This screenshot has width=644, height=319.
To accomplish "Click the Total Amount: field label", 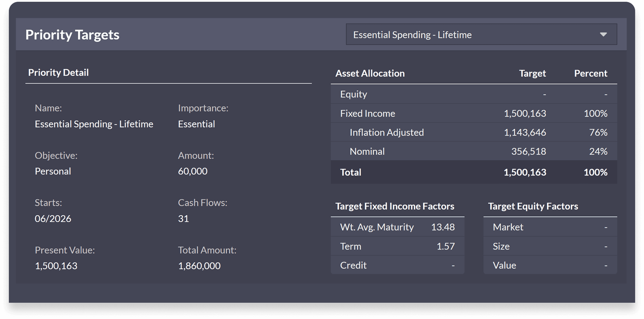I will pyautogui.click(x=207, y=250).
